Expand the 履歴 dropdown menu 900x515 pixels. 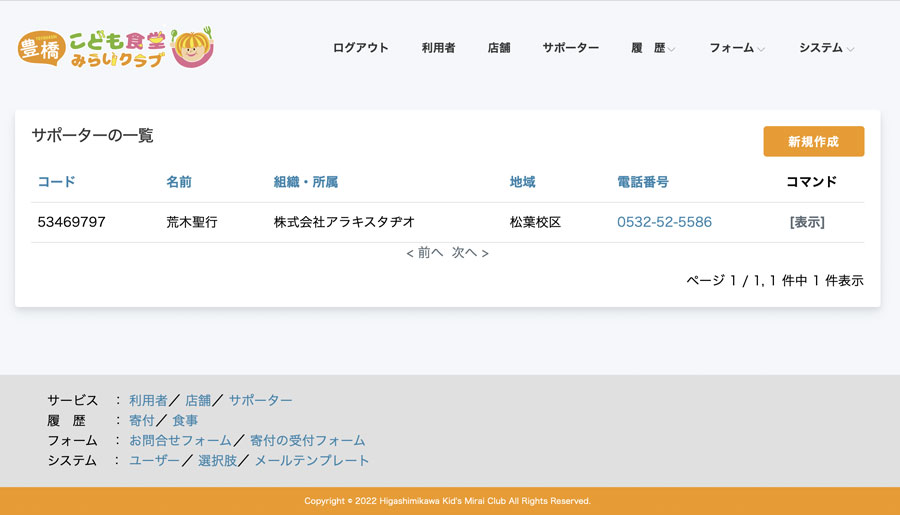[x=653, y=48]
